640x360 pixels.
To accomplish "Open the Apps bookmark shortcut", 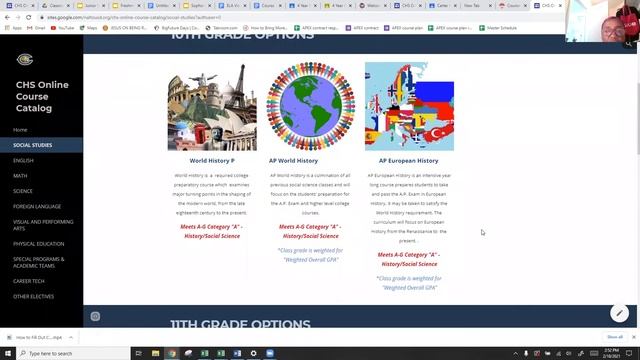I will point(13,28).
